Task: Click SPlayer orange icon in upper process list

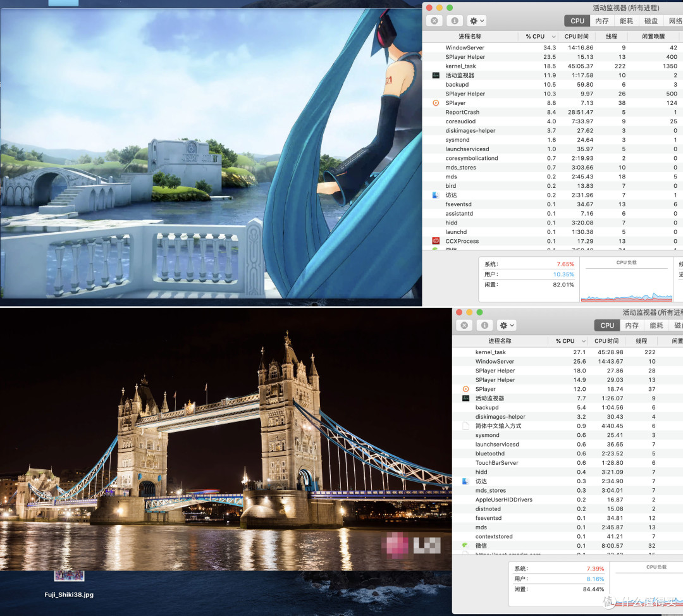Action: pyautogui.click(x=436, y=103)
